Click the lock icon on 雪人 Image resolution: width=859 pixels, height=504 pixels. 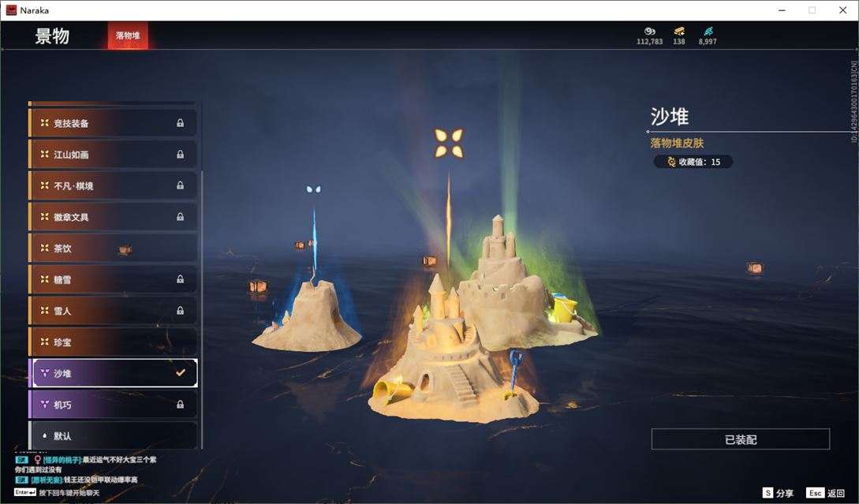(180, 311)
